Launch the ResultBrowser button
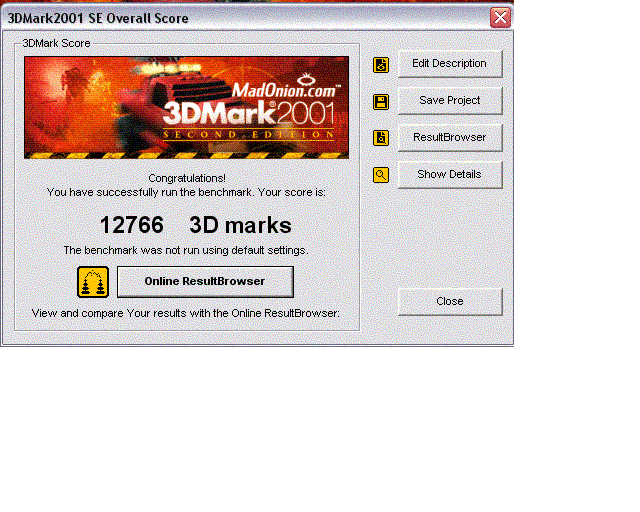 click(x=450, y=138)
